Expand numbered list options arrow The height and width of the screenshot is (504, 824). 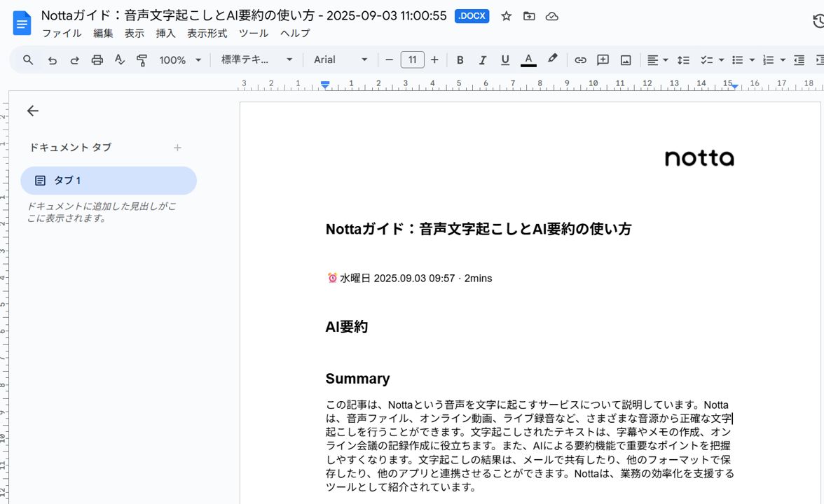point(783,60)
